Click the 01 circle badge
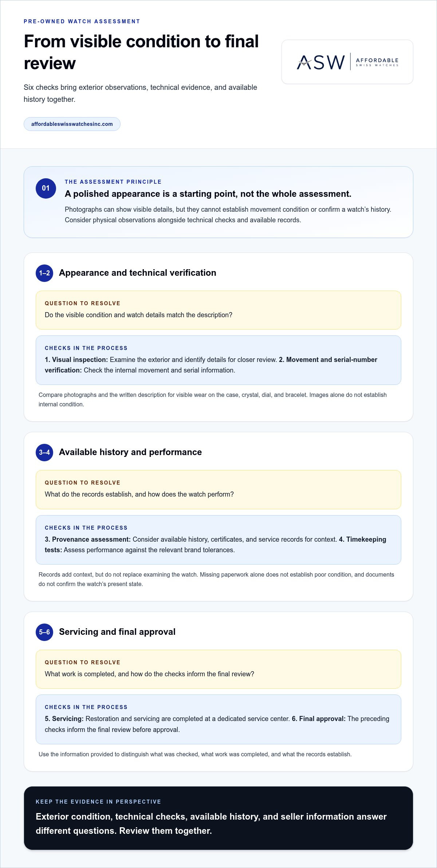This screenshot has height=868, width=437. tap(46, 188)
